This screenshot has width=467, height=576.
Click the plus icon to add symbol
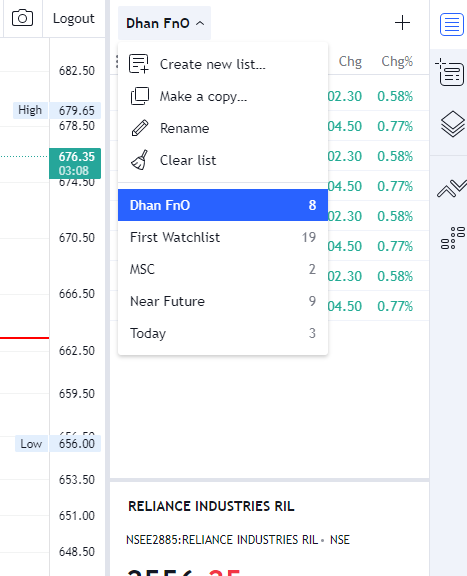(402, 23)
